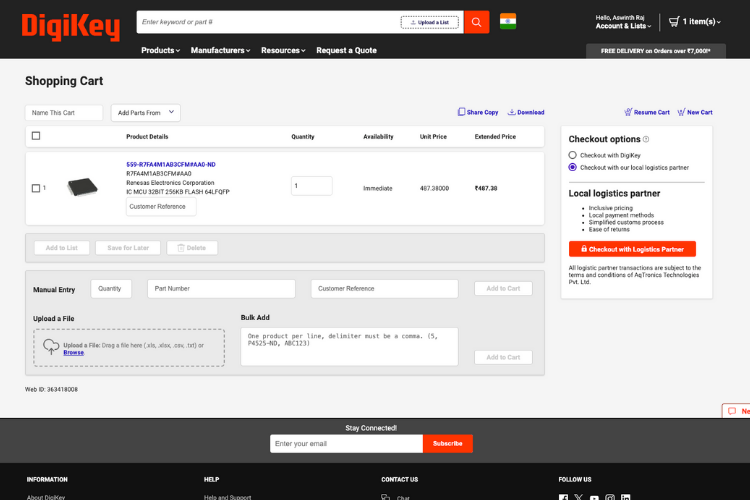Screen dimensions: 750x500
Task: Click the Web ID: 363418008 text
Action: click(51, 389)
